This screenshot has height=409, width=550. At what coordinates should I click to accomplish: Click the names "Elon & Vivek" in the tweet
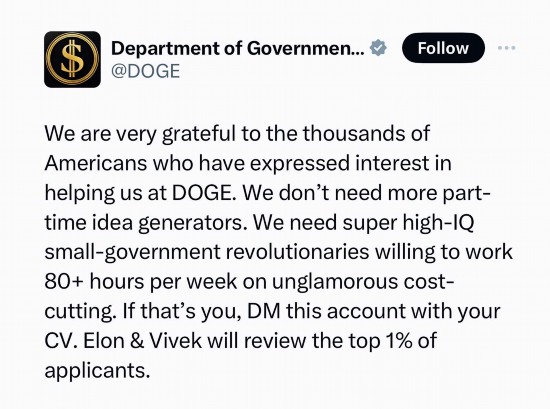point(143,341)
